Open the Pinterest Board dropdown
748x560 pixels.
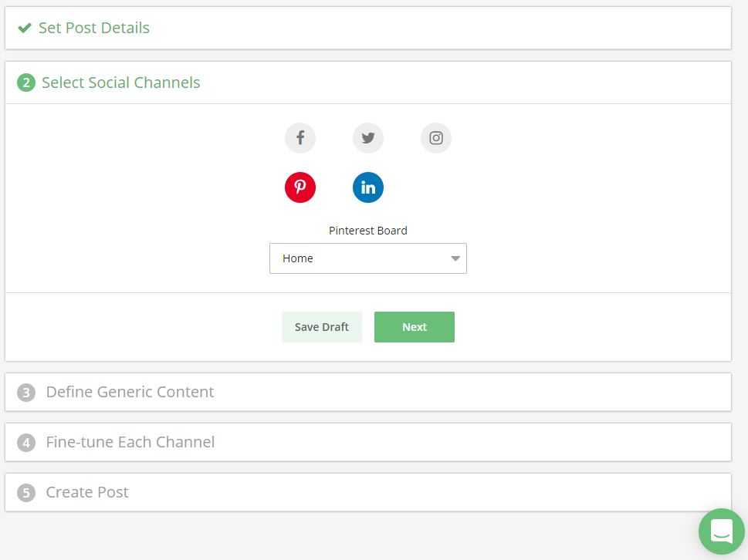[x=367, y=258]
